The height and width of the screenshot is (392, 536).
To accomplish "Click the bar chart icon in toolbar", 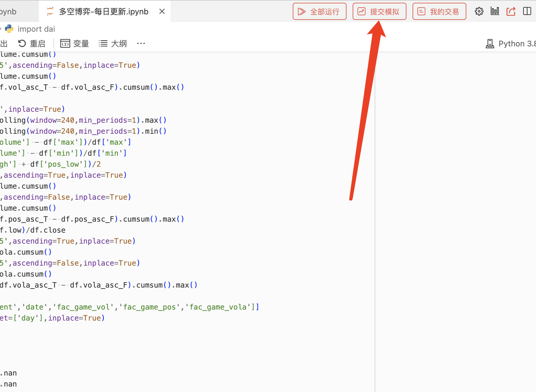I will pyautogui.click(x=495, y=12).
